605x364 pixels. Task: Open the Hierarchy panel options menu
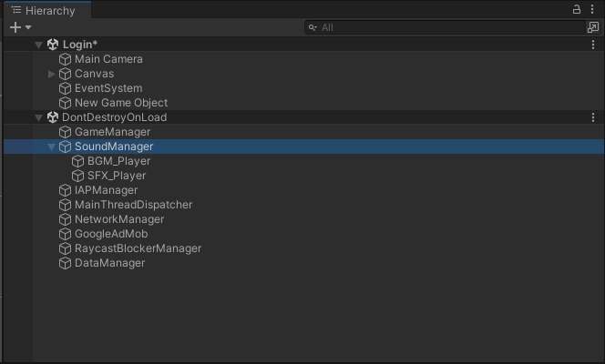click(x=592, y=9)
